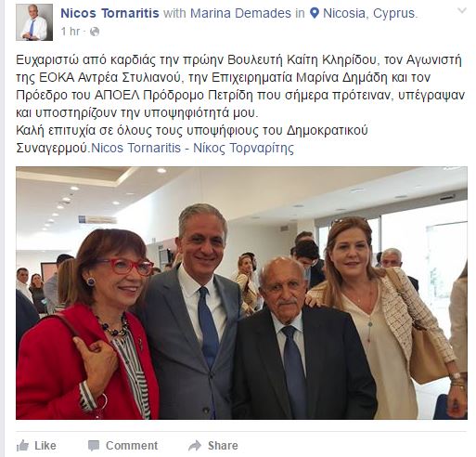The height and width of the screenshot is (457, 476).
Task: Open the posted group photo
Action: [241, 293]
